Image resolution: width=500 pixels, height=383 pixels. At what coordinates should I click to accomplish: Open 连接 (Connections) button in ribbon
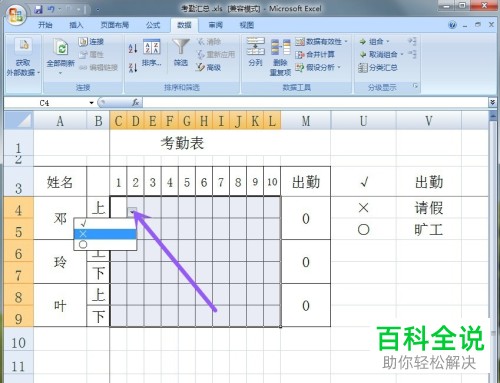point(91,42)
